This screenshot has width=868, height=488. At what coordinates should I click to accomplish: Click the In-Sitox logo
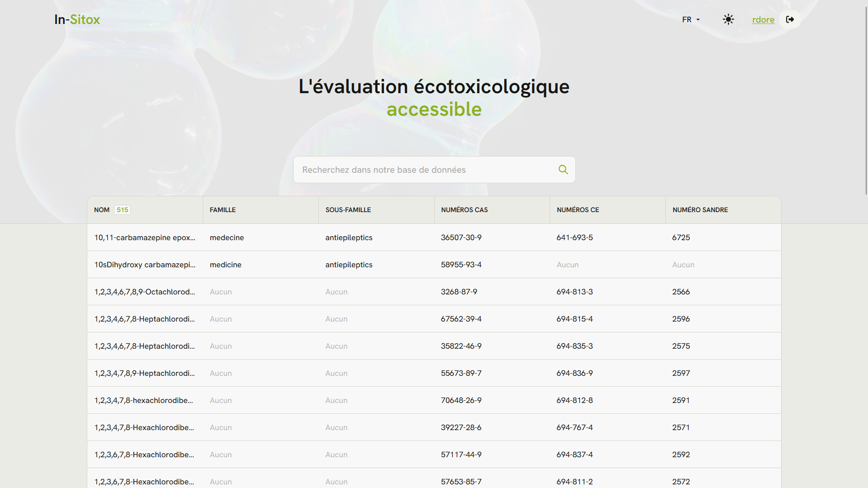[76, 19]
